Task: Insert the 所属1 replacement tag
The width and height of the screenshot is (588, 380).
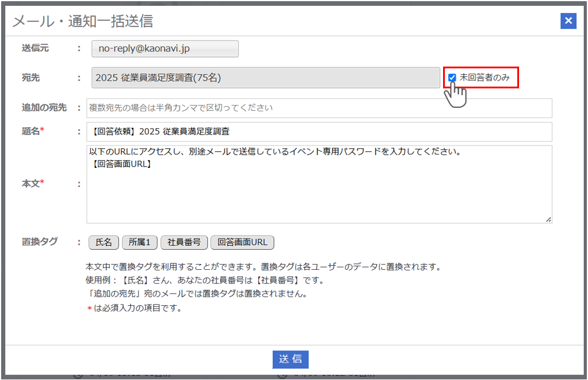Action: pyautogui.click(x=140, y=242)
